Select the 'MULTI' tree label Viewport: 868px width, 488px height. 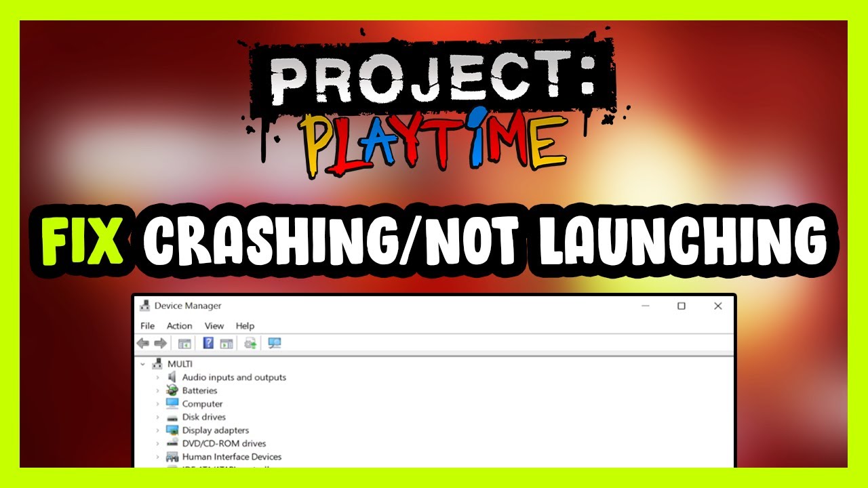[180, 364]
